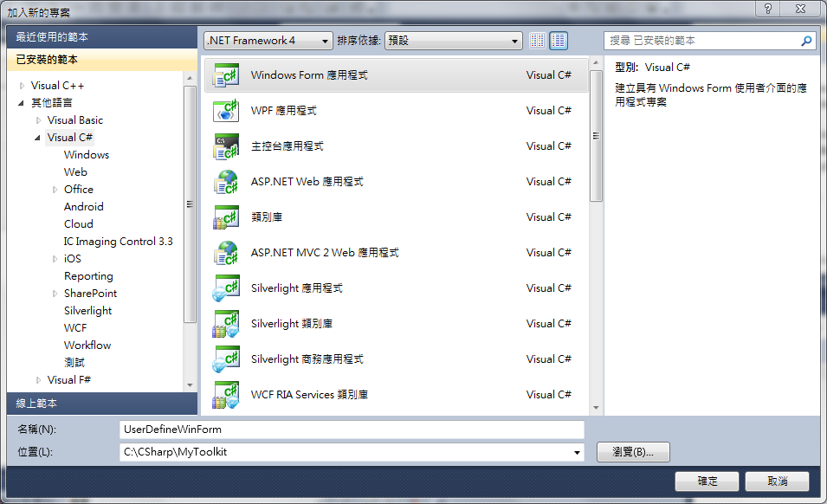Select the "主控台應用程式" template name
Image resolution: width=827 pixels, height=504 pixels.
click(x=288, y=146)
